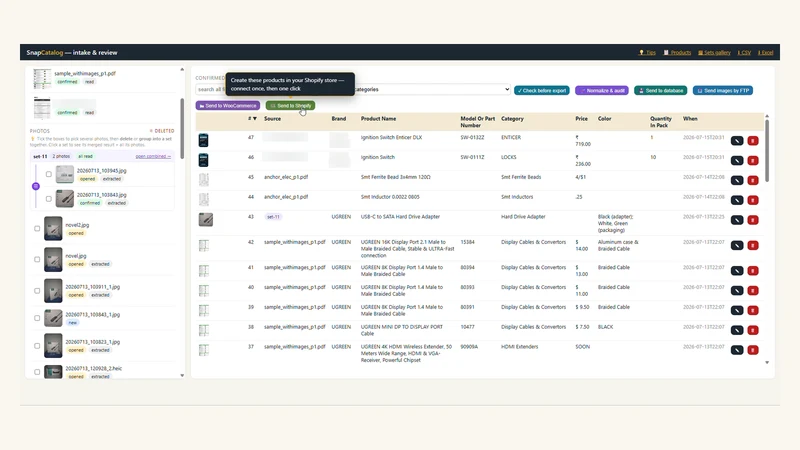Click Send images by FTP button
Image resolution: width=800 pixels, height=450 pixels.
click(722, 90)
